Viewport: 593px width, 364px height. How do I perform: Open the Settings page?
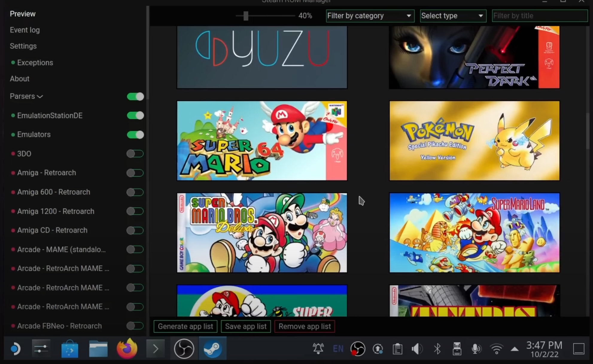coord(23,46)
